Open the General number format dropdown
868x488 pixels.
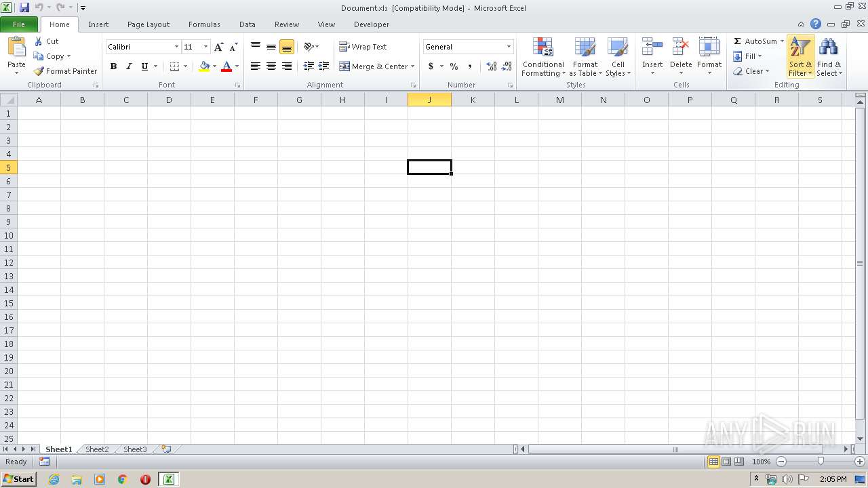[509, 47]
